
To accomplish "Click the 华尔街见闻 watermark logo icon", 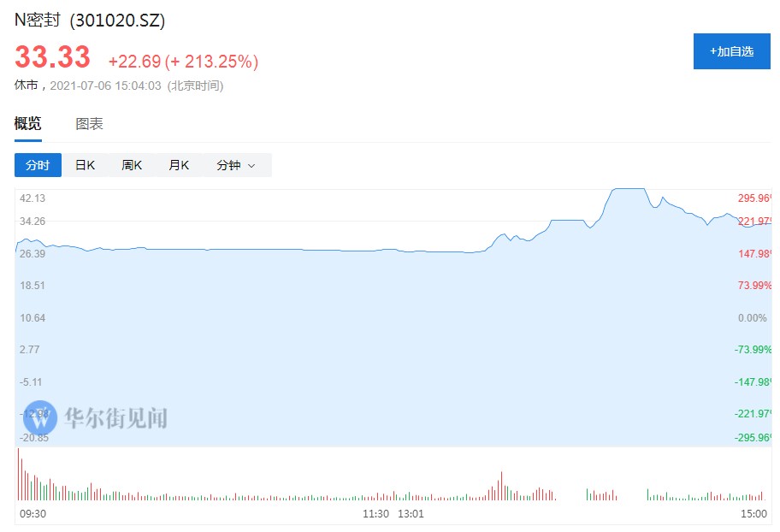I will [x=40, y=417].
